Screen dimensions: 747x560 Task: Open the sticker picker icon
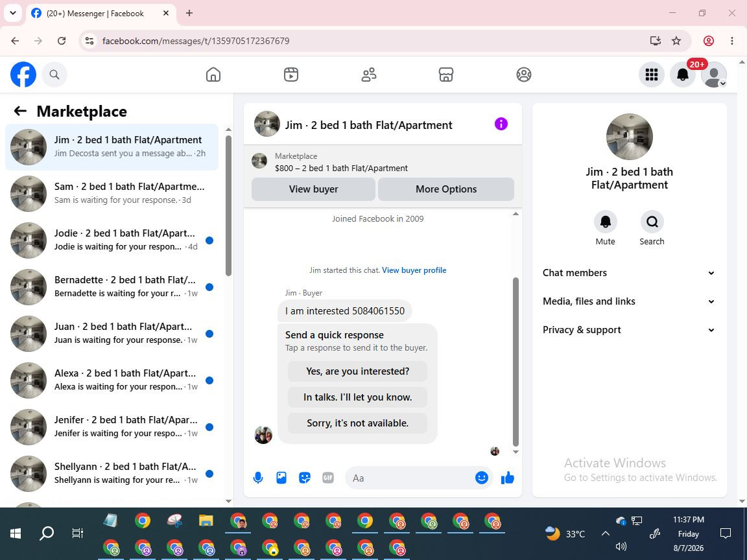click(x=304, y=478)
